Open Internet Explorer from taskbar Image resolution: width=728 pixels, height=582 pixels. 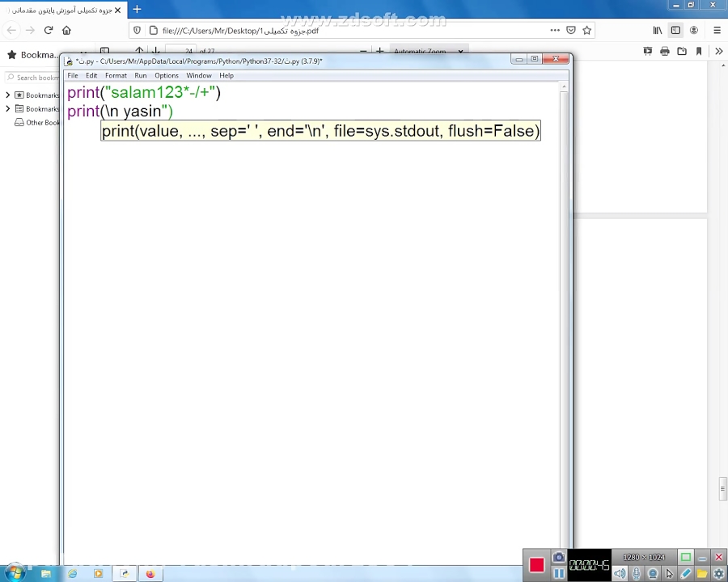[73, 574]
